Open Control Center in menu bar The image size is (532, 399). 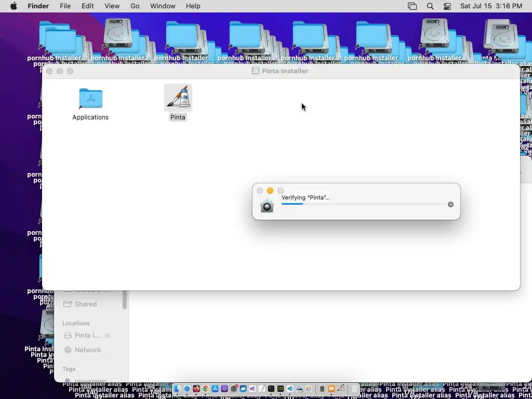point(447,6)
